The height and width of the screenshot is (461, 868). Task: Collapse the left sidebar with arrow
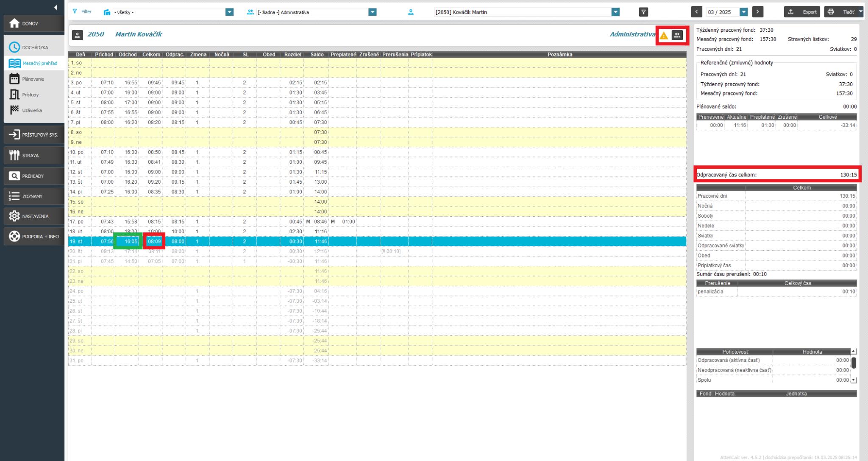(56, 7)
